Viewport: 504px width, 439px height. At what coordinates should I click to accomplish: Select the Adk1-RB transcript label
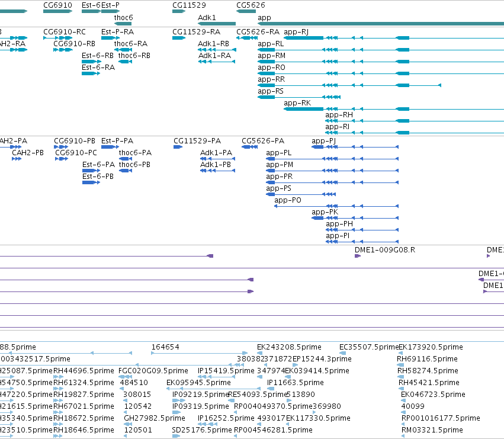[x=213, y=43]
